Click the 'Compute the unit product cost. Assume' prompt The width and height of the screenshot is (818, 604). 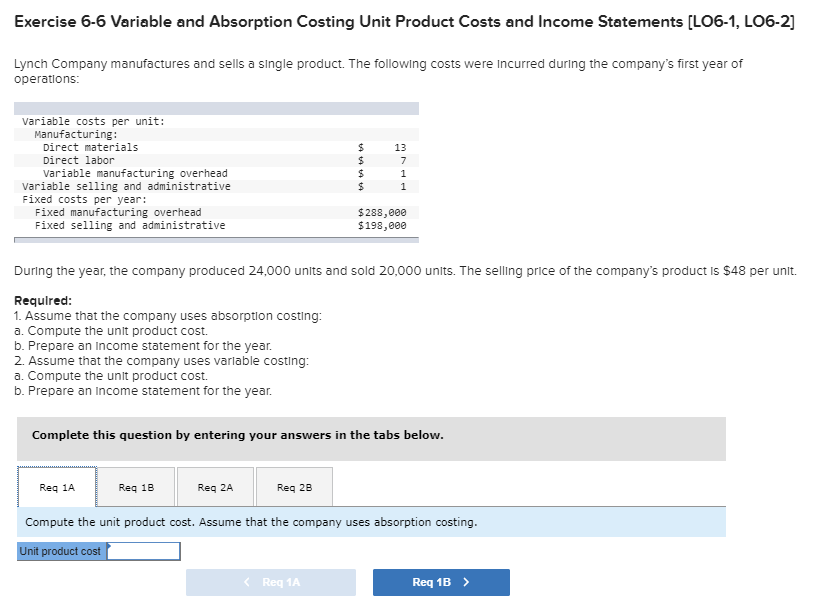251,522
